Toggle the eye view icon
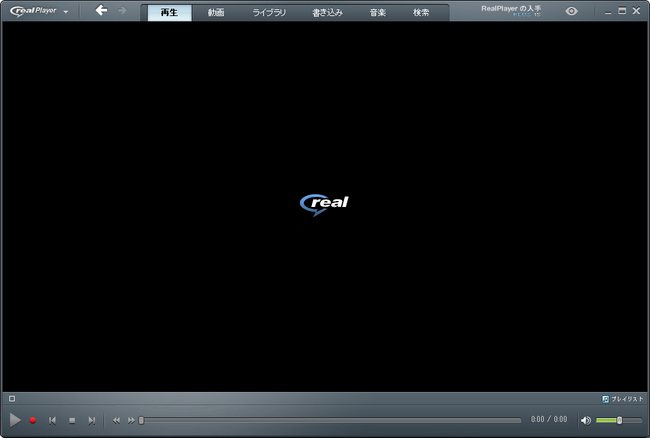Image resolution: width=650 pixels, height=438 pixels. tap(571, 11)
